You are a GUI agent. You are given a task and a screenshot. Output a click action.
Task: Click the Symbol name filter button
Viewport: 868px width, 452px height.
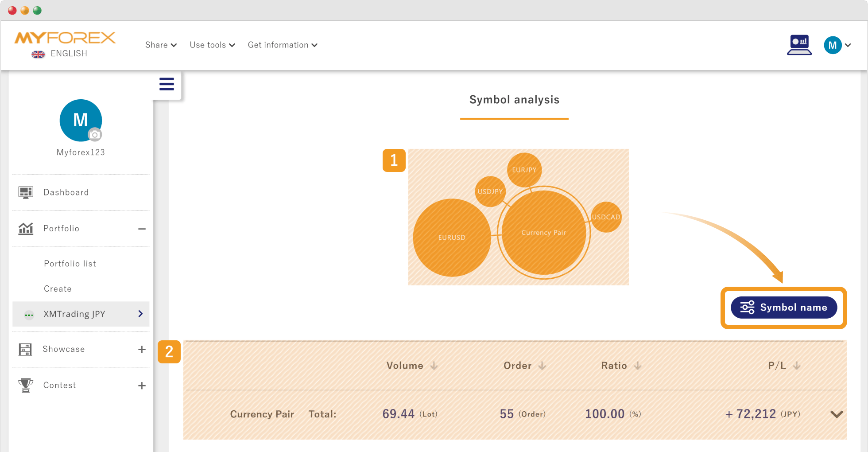[x=784, y=308]
